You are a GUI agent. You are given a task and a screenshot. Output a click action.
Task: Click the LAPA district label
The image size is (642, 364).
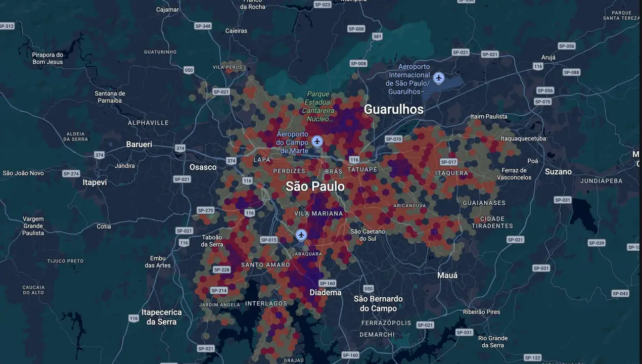[x=262, y=159]
